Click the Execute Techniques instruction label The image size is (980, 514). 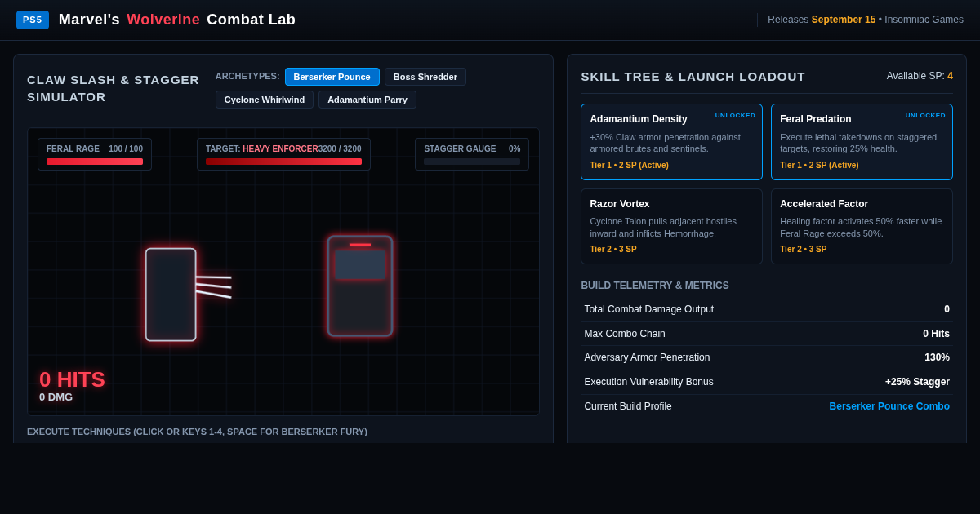(x=197, y=432)
